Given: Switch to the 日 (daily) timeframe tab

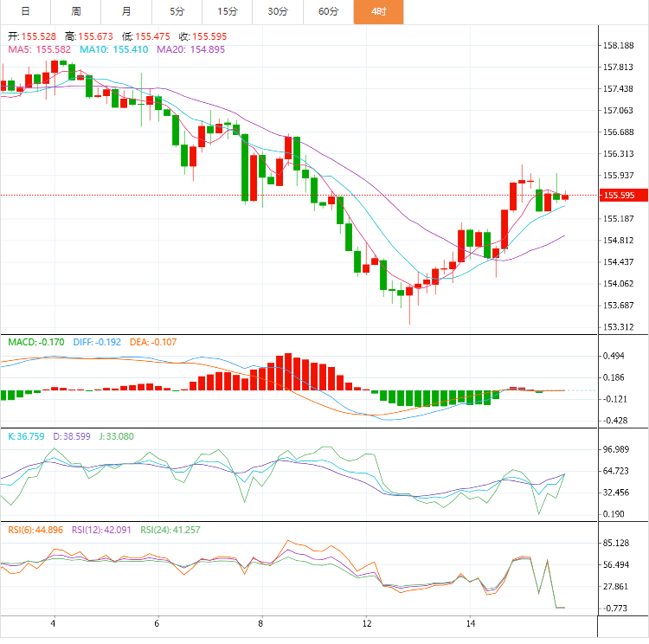Looking at the screenshot, I should 25,11.
